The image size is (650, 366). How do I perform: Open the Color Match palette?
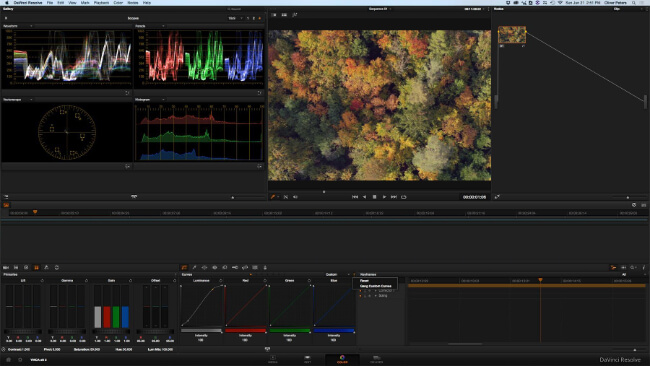point(16,267)
